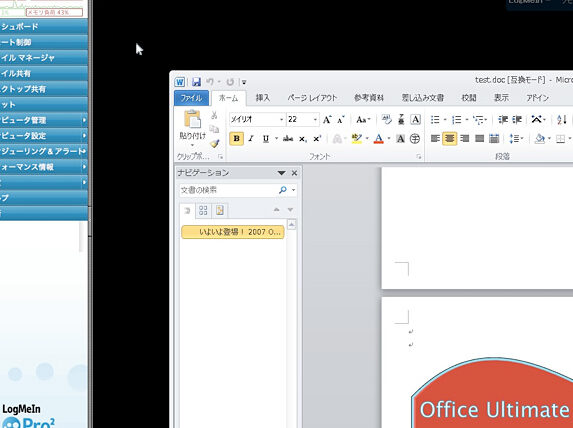This screenshot has height=428, width=573.
Task: Click the Text Effects glowing A icon
Action: click(337, 139)
